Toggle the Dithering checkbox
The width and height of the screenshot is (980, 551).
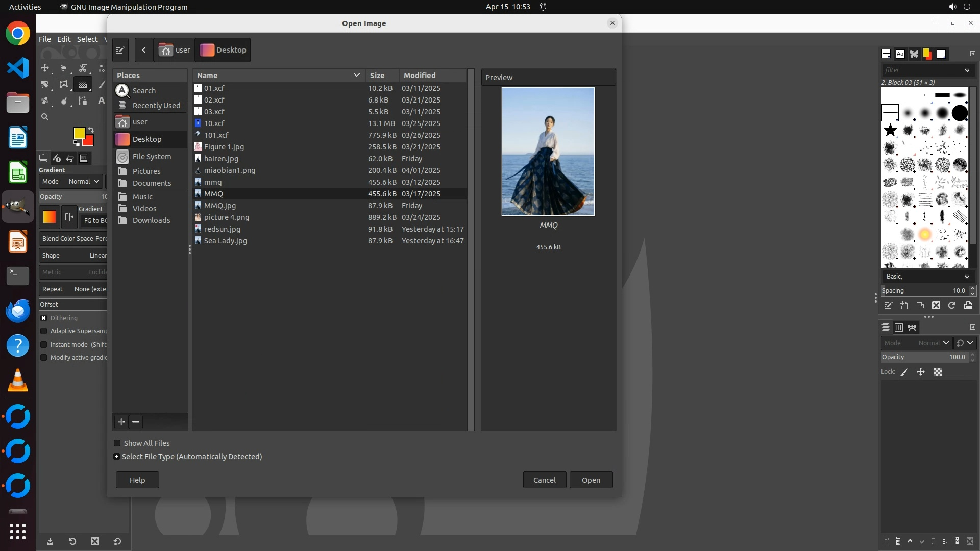tap(44, 318)
